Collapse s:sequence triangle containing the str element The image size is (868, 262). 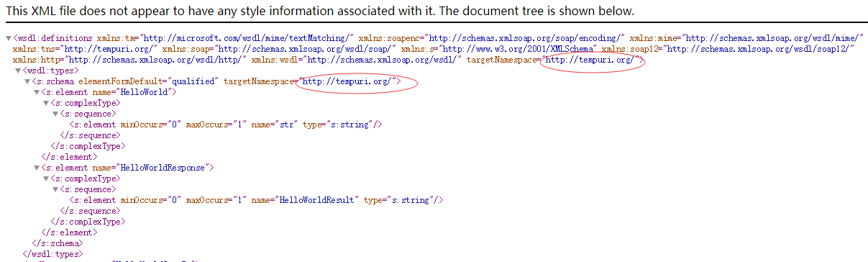click(55, 114)
